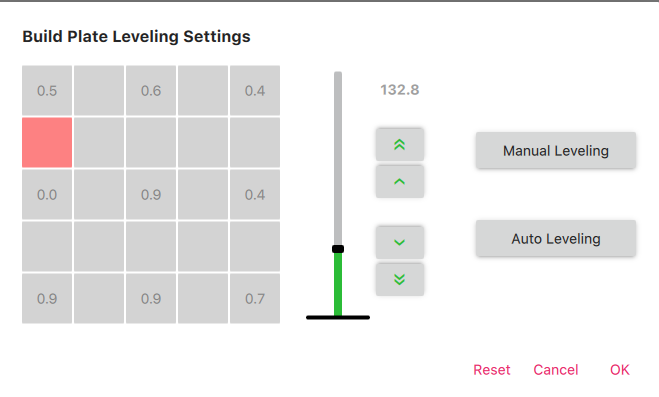Confirm settings with OK
The image size is (659, 397).
click(x=619, y=370)
